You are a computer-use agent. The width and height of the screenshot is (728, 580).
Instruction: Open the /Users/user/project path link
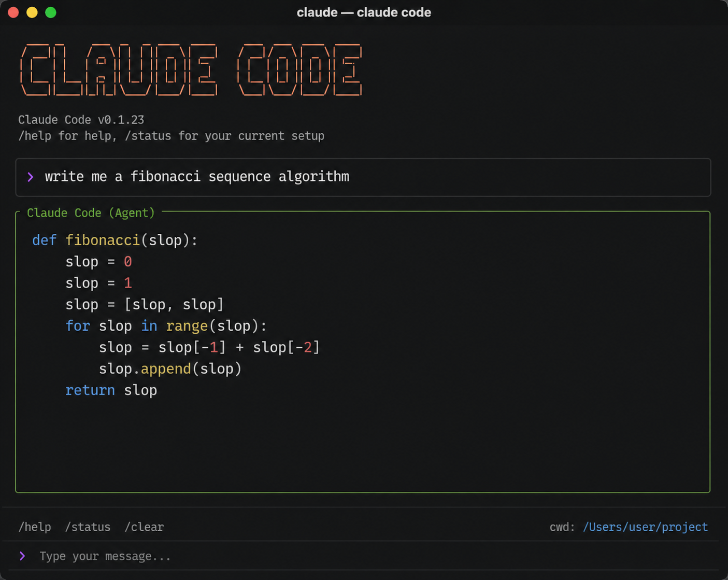point(645,527)
